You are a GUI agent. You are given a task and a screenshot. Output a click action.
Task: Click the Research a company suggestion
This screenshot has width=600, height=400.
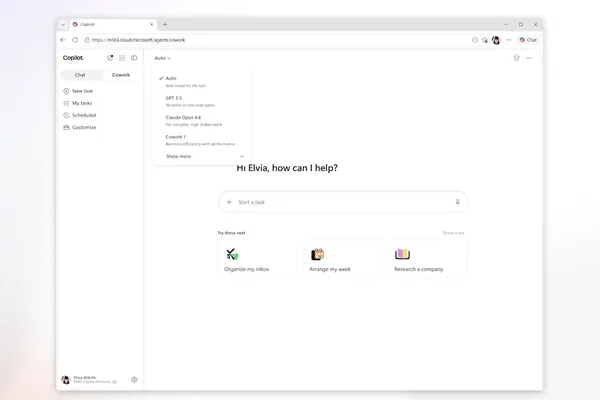[x=428, y=259]
